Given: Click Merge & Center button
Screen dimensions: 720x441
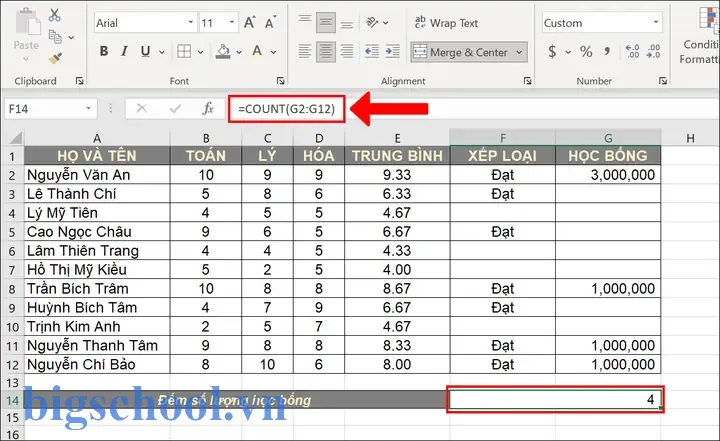Looking at the screenshot, I should (x=461, y=52).
